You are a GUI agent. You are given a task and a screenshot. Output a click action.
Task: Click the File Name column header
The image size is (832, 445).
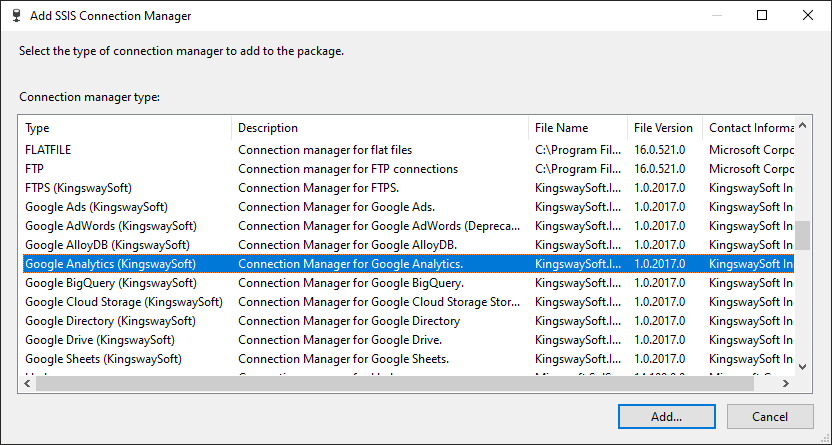(578, 128)
